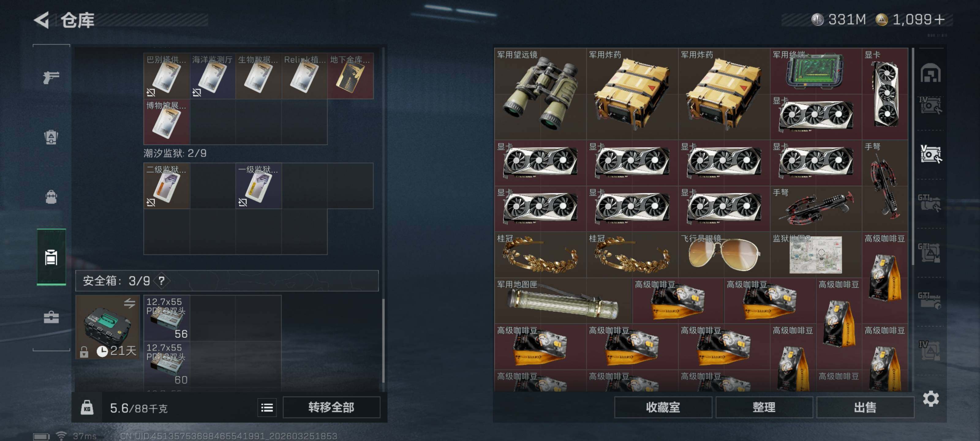Toggle the safe box lock icon
980x441 pixels.
[x=84, y=352]
